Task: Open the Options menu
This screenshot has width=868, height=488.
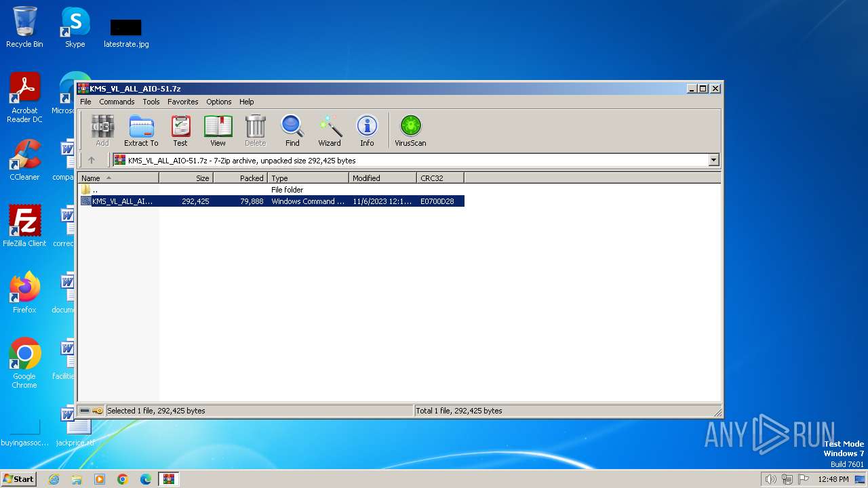Action: [x=219, y=102]
